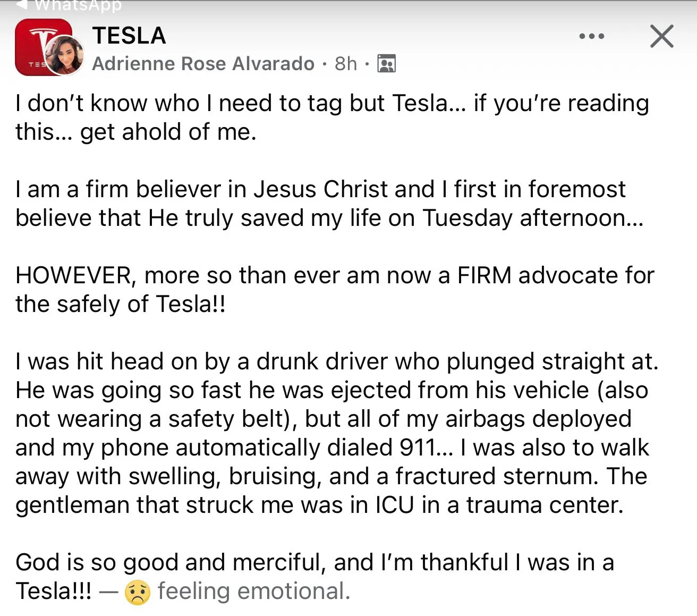Viewport: 697px width, 616px height.
Task: Click the sad 'feeling emotional' emoji face
Action: (x=138, y=590)
